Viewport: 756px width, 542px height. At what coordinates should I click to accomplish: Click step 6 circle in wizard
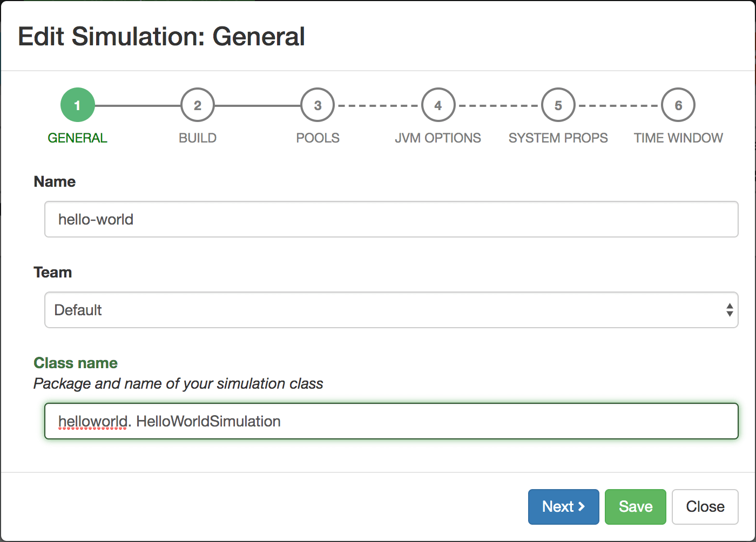[678, 105]
